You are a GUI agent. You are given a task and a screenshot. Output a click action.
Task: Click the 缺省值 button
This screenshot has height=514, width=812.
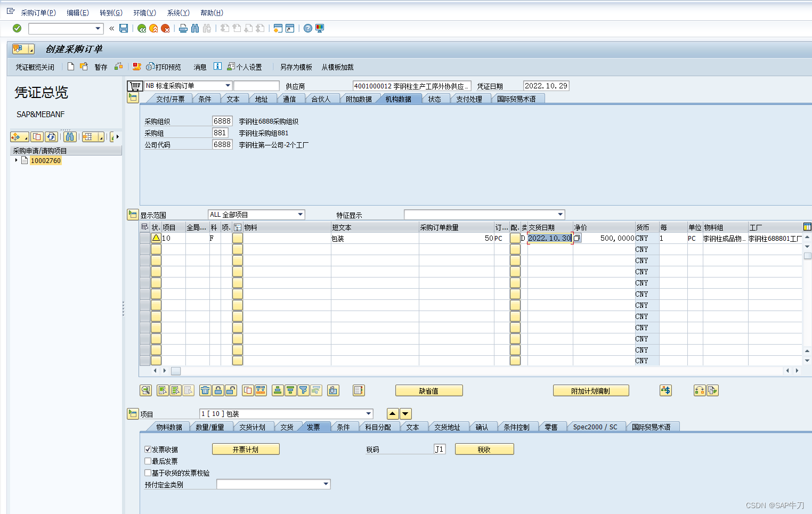coord(429,391)
